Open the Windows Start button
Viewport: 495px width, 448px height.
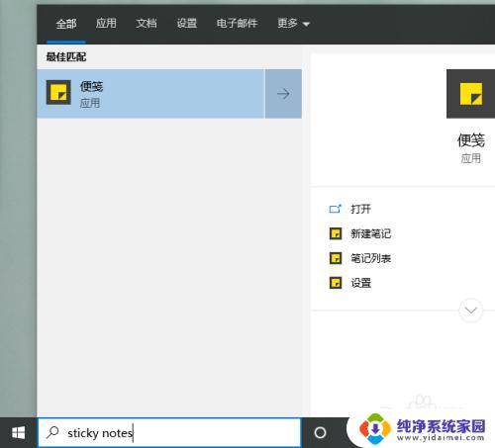tap(18, 432)
